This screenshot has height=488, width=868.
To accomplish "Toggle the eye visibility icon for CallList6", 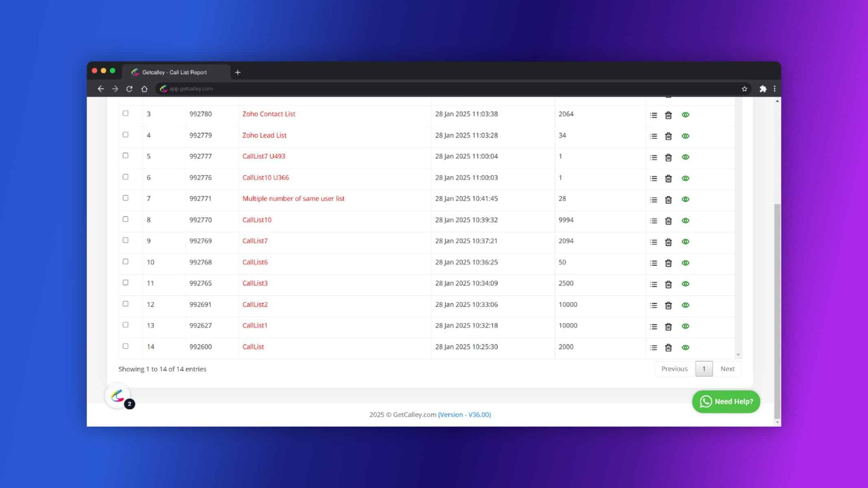I will [x=685, y=262].
